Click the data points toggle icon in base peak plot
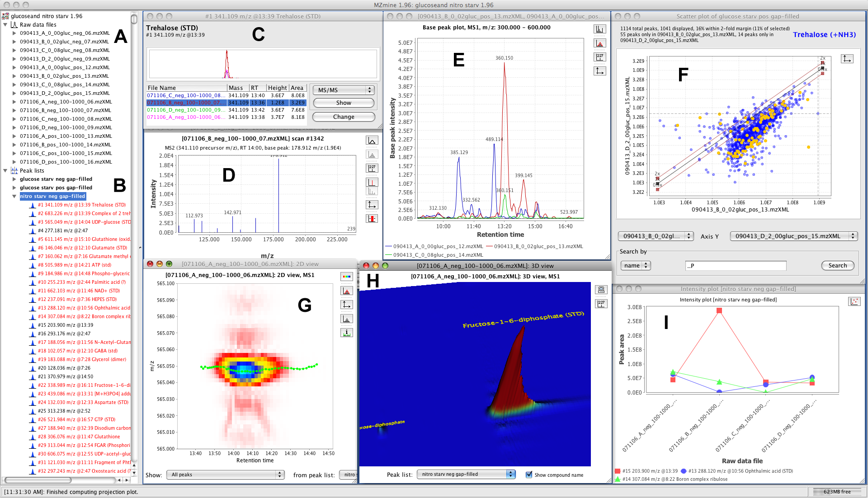Viewport: 868px width, 498px height. (x=600, y=43)
